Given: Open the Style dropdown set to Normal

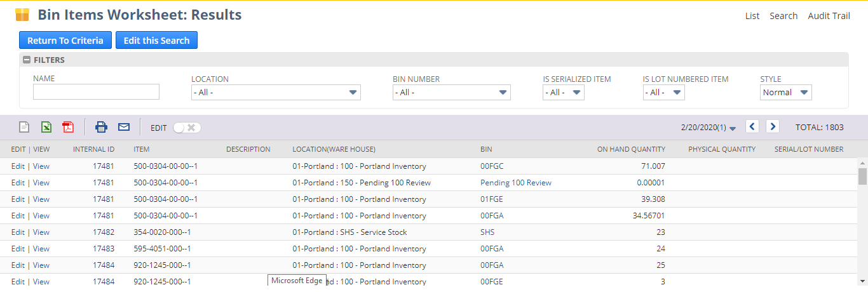Looking at the screenshot, I should (x=786, y=93).
